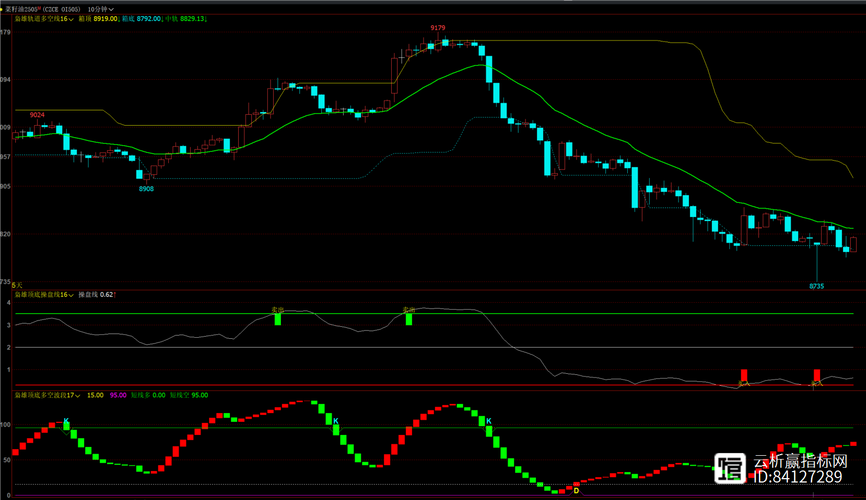The height and width of the screenshot is (500, 866).
Task: Click the first green sell signal bar
Action: (278, 318)
